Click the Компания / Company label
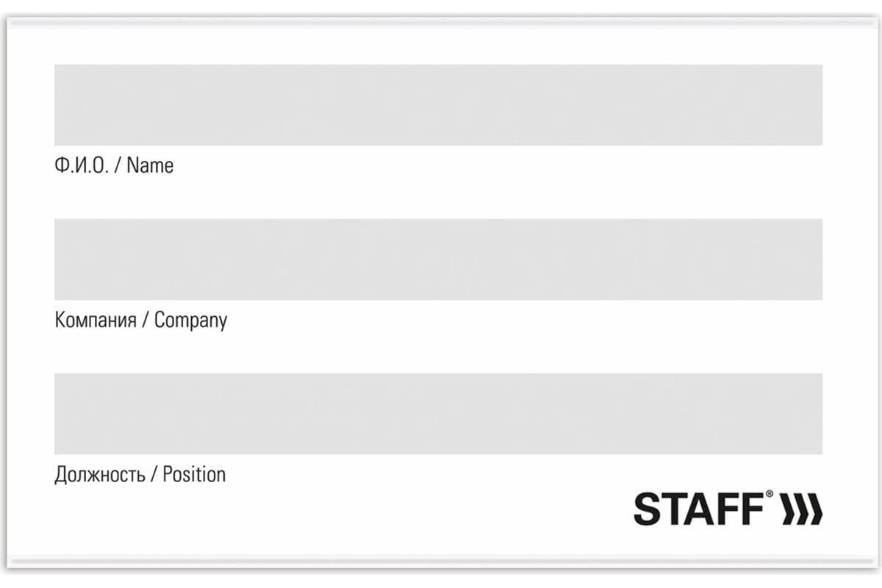 click(x=140, y=320)
